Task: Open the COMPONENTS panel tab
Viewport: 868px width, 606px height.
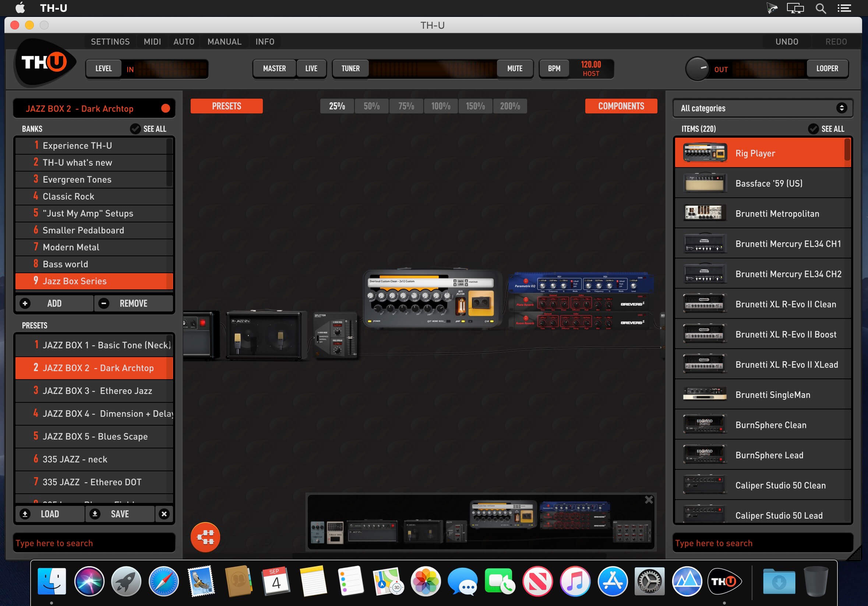Action: click(x=621, y=106)
